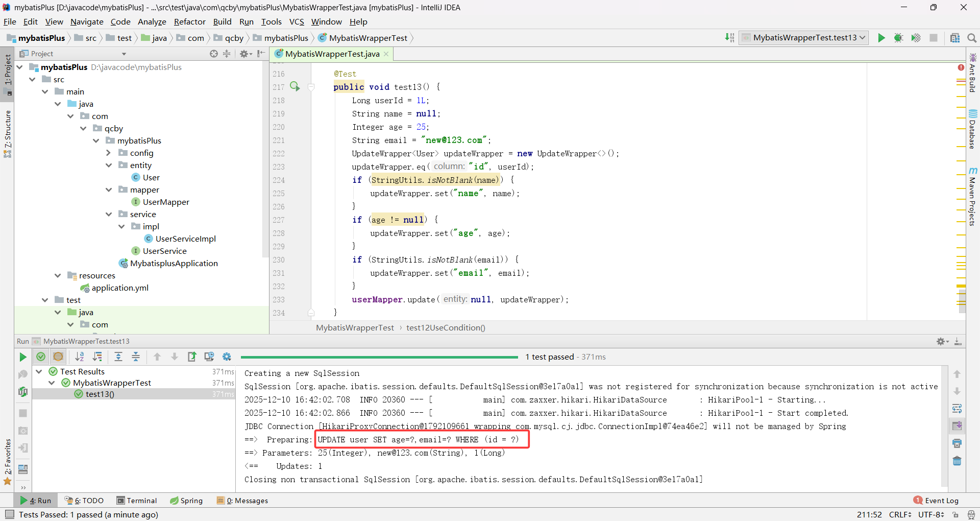Clear all console output trash icon
980x521 pixels.
[x=957, y=461]
